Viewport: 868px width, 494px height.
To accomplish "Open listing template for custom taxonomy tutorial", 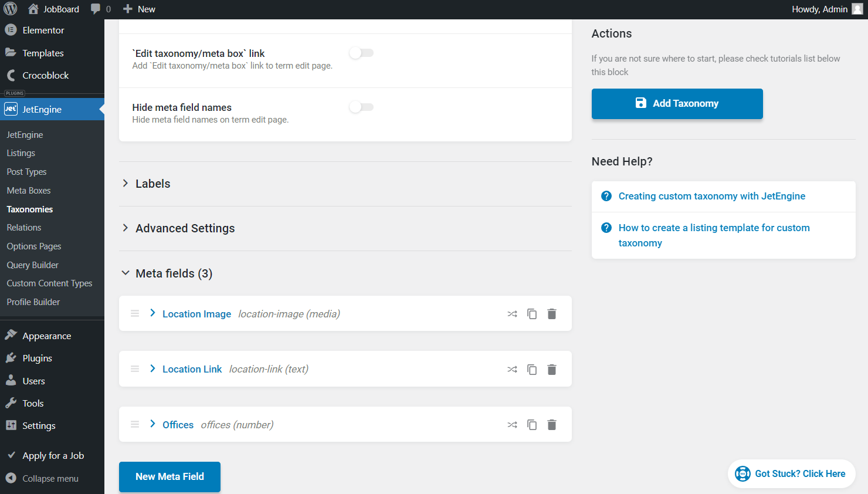I will (x=714, y=235).
